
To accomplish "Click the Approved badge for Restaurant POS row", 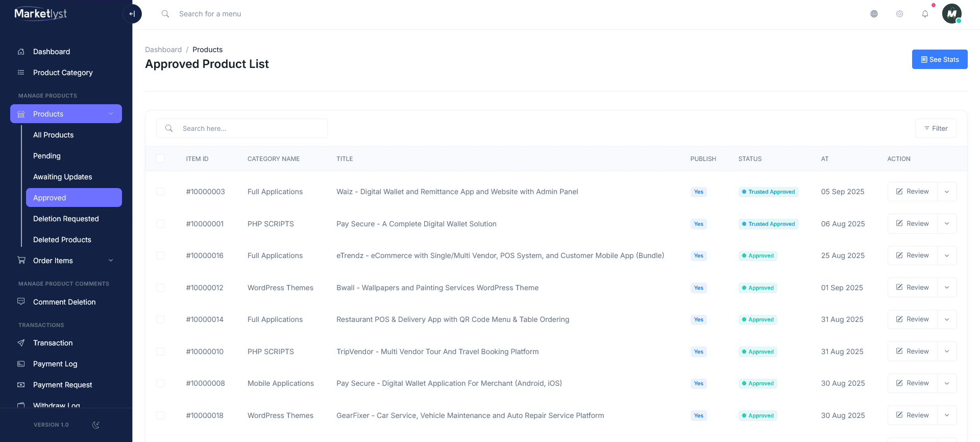I will (757, 319).
